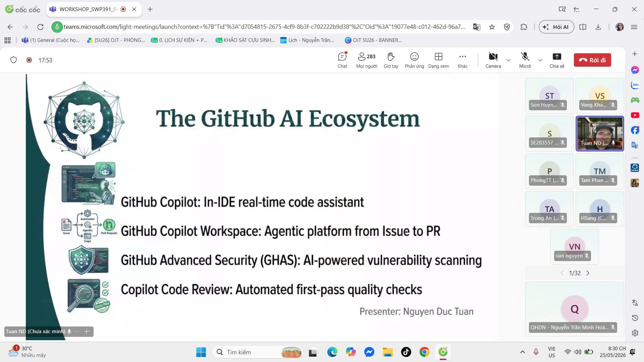
Task: Open the extensions puzzle icon
Action: tap(524, 27)
